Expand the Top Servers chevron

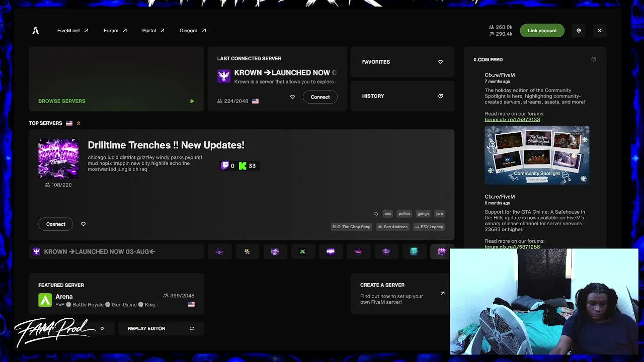click(78, 123)
